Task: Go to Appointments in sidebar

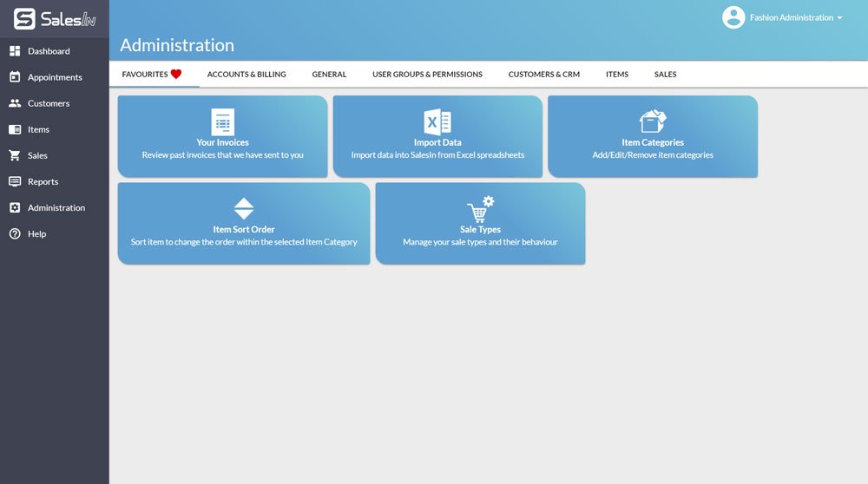Action: point(54,77)
